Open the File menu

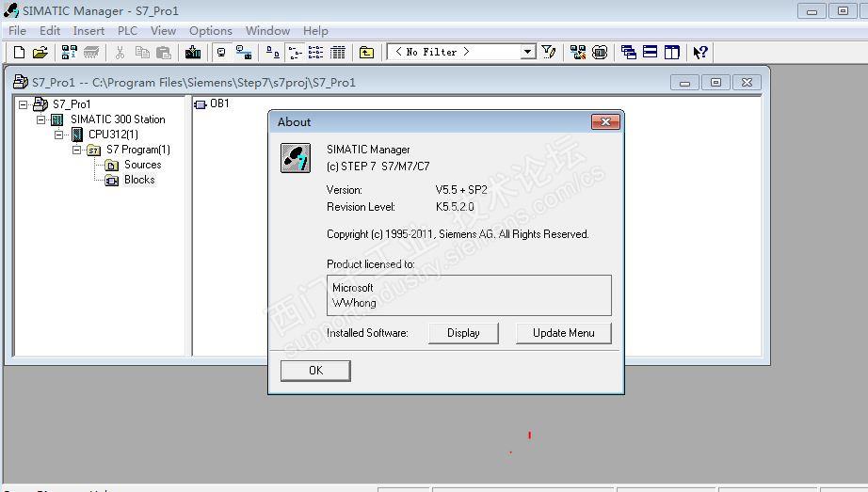tap(17, 31)
